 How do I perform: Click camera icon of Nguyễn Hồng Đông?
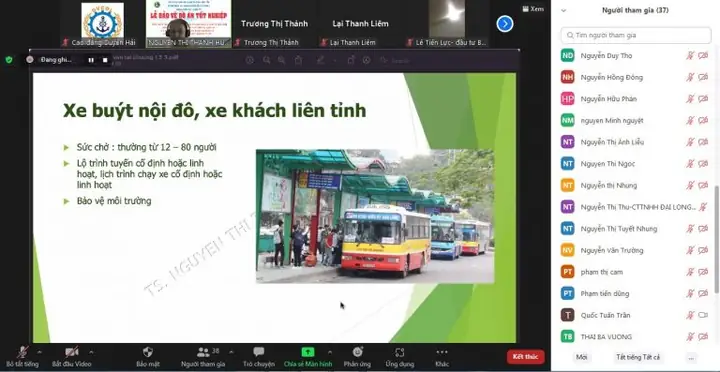pyautogui.click(x=703, y=77)
